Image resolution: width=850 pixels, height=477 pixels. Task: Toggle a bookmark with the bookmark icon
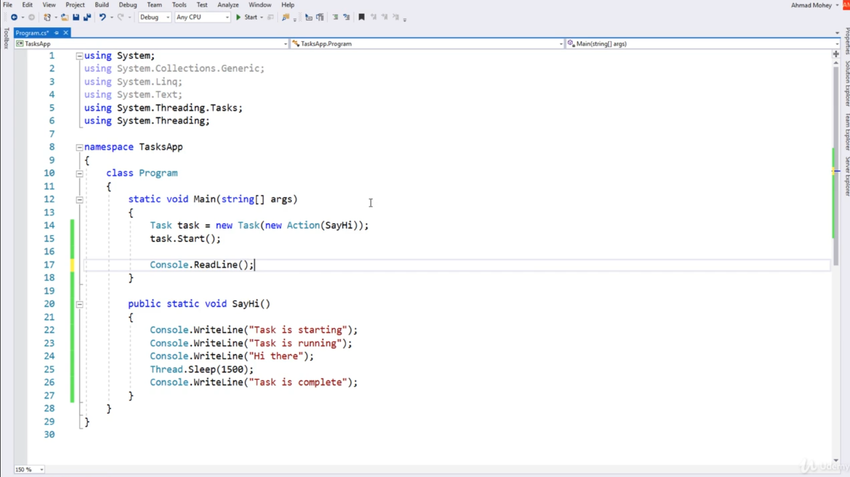tap(362, 17)
